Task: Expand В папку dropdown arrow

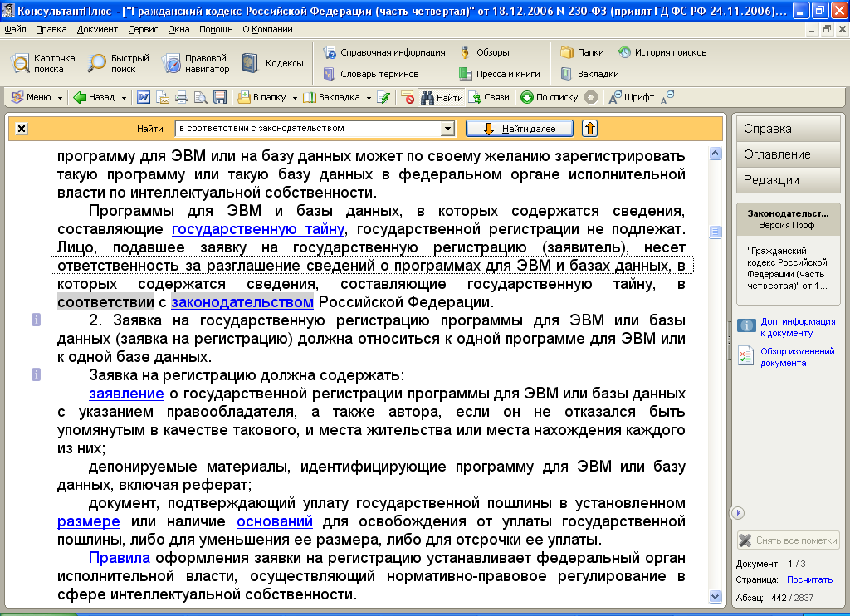Action: [295, 98]
